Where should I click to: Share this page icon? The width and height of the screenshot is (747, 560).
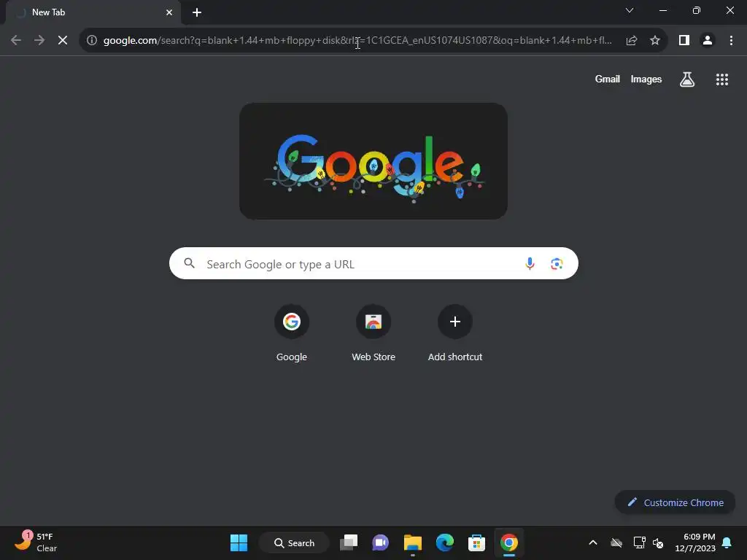click(x=632, y=41)
